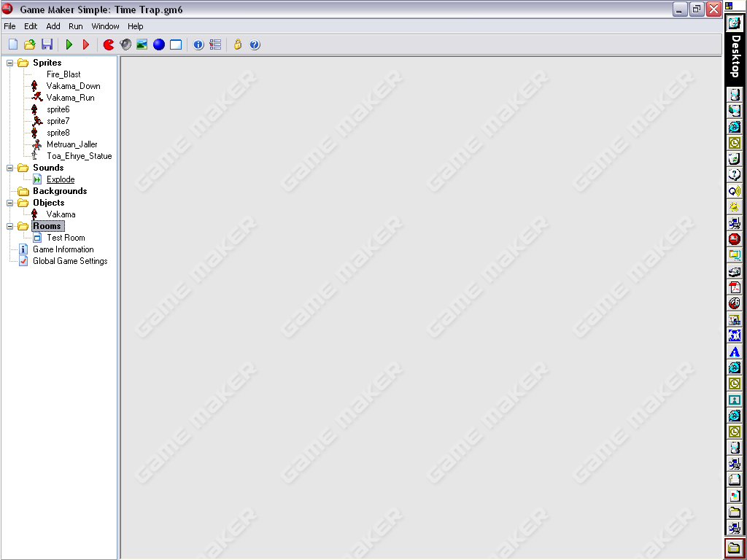Open the Adobe PDF sidebar shortcut

[x=735, y=287]
